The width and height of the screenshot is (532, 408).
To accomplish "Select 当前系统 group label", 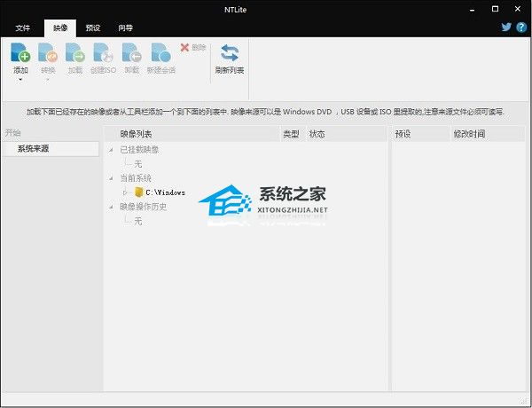I will pyautogui.click(x=136, y=178).
